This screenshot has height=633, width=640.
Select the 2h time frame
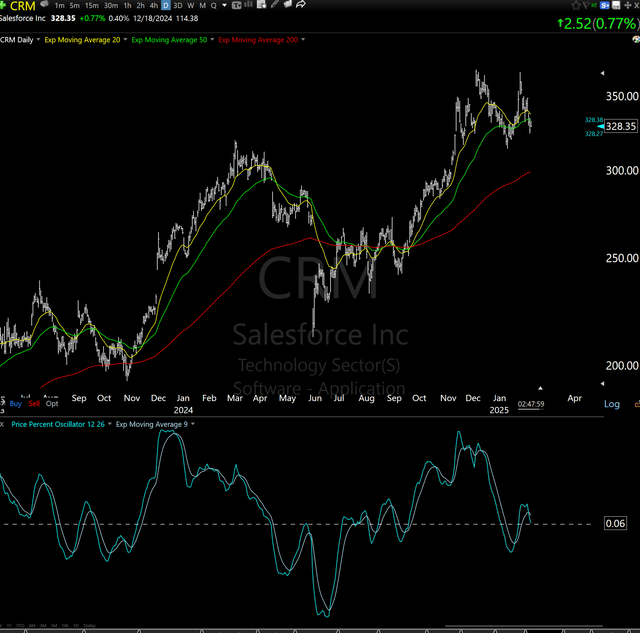pyautogui.click(x=140, y=5)
